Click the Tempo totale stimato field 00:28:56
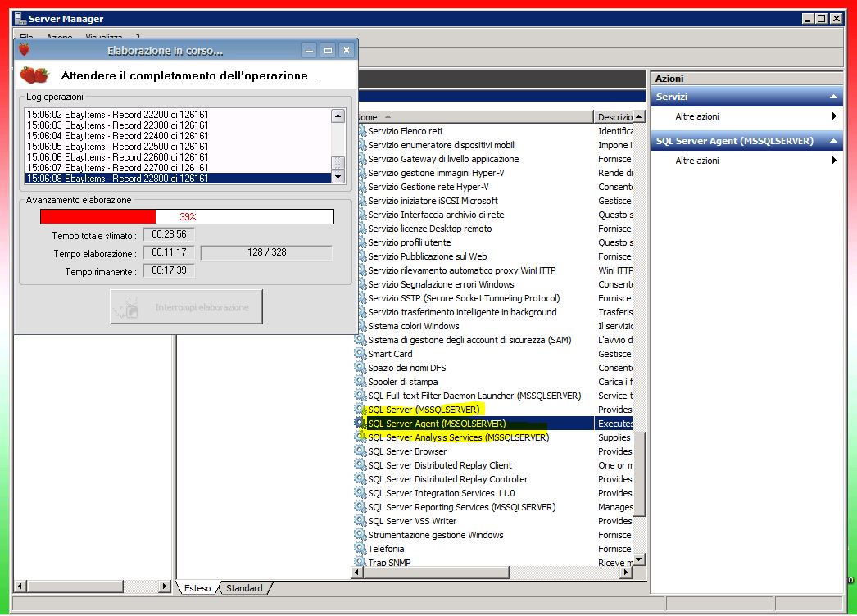The height and width of the screenshot is (616, 857). click(x=169, y=234)
